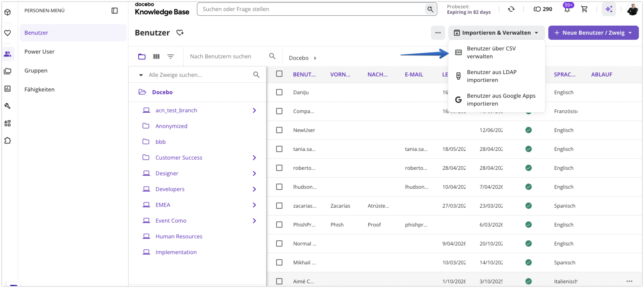Screen dimensions: 644x288
Task: Open user profile avatar
Action: 633,9
